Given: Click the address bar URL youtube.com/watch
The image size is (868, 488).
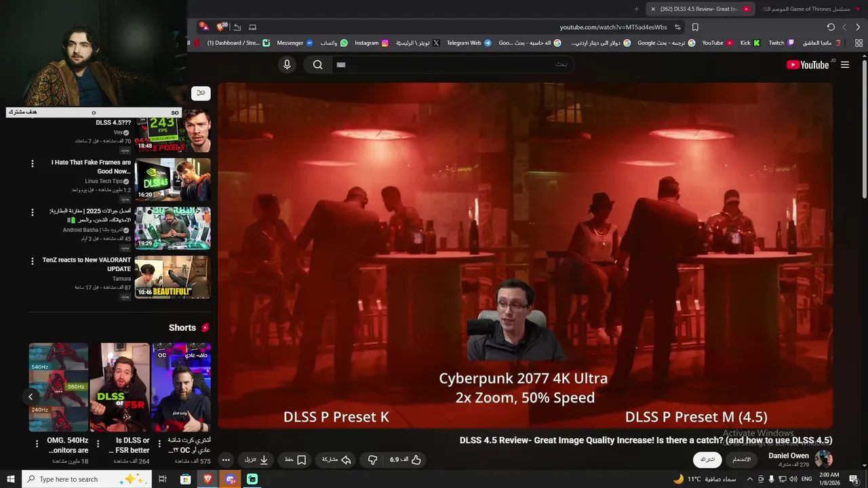Looking at the screenshot, I should [613, 27].
